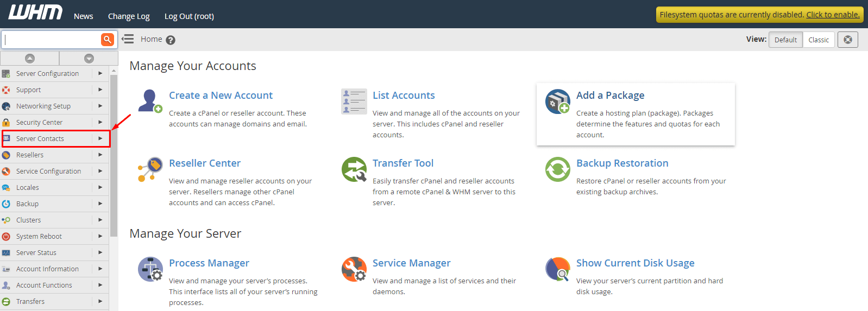Switch to Default view
The width and height of the screenshot is (868, 311).
pos(785,40)
